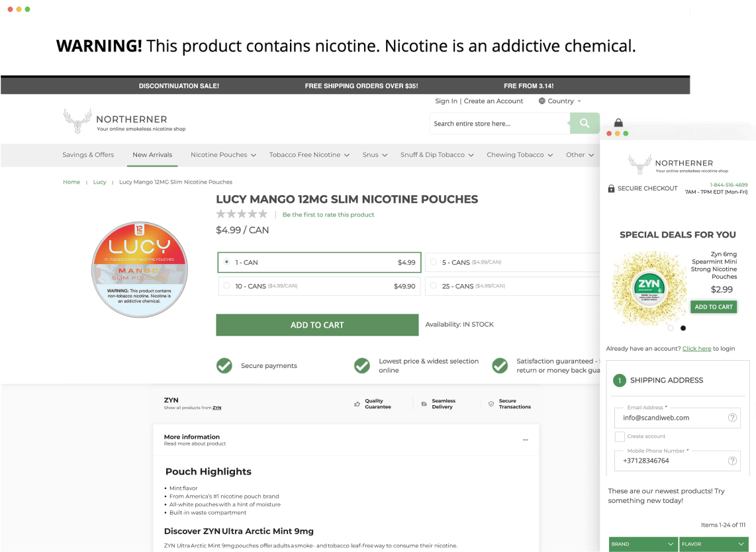Expand the Snus menu
756x552 pixels.
coord(375,155)
